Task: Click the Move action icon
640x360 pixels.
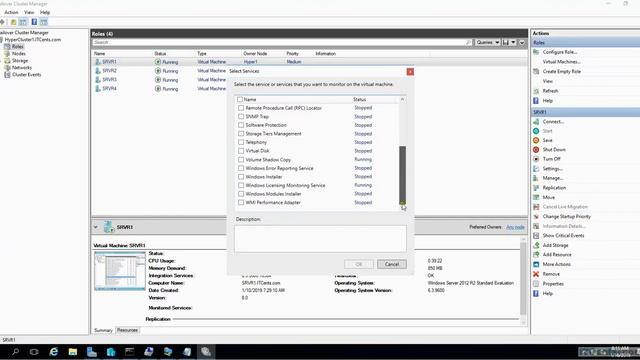Action: pos(536,197)
